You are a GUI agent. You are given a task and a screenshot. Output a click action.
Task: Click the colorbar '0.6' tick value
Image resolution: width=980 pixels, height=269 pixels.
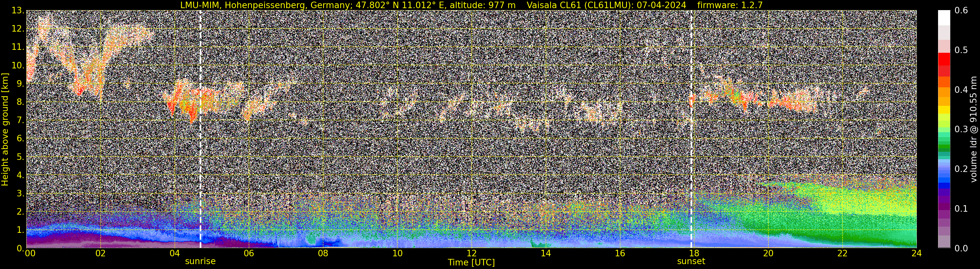pyautogui.click(x=961, y=11)
